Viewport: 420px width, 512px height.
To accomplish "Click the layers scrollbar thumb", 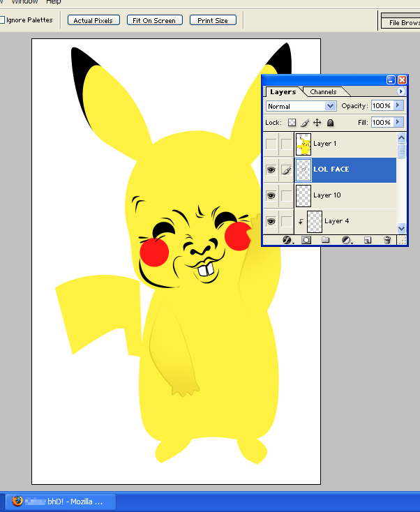I will (x=401, y=151).
